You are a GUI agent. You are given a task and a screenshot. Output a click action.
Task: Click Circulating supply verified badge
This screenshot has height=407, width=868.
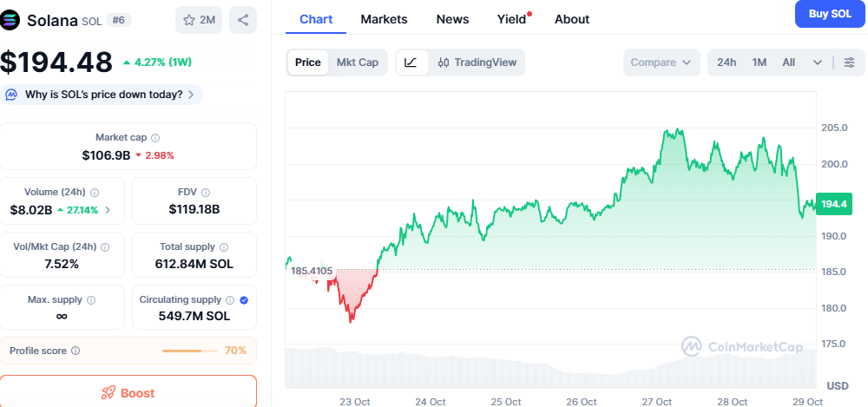(x=244, y=300)
